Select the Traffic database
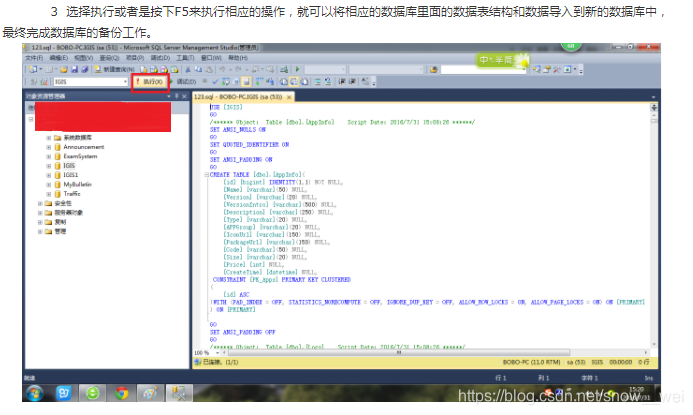This screenshot has width=693, height=415. 72,194
